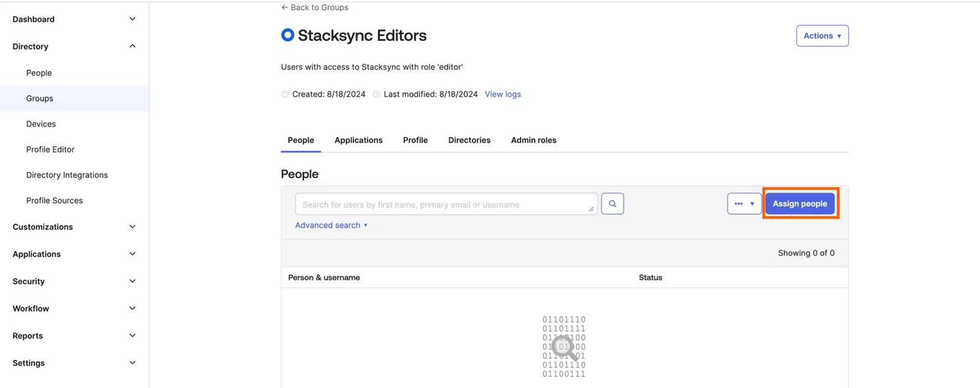Expand the Dashboard sidebar section

tap(74, 19)
